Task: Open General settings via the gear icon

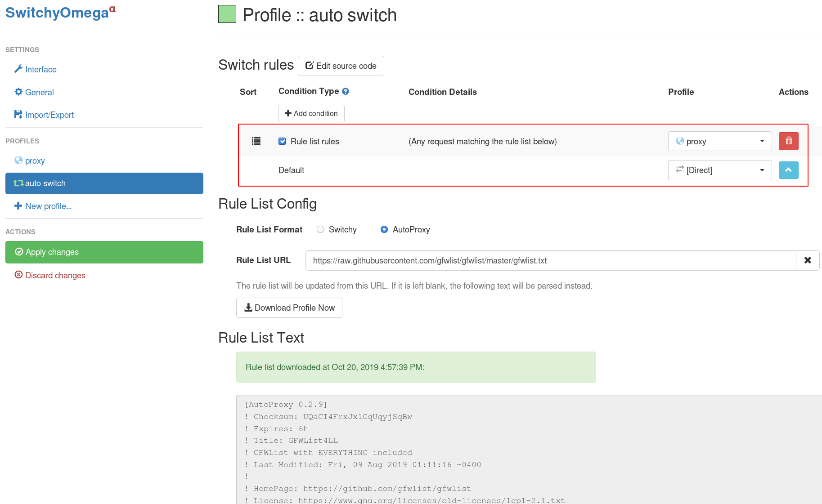Action: [18, 92]
